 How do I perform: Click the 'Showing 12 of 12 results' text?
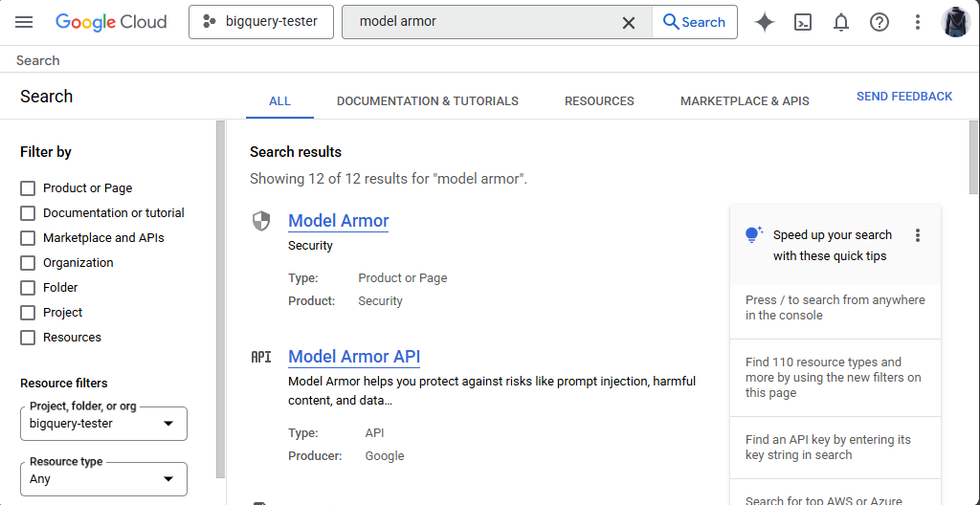tap(389, 179)
